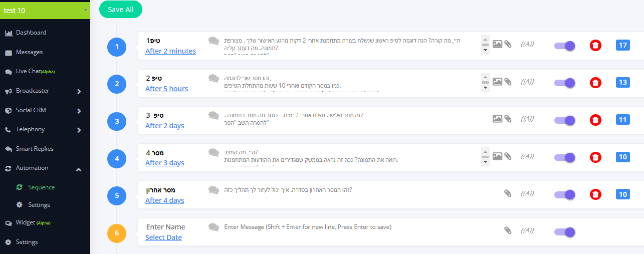Screen dimensions: 644x254
Task: Delete message 4 using red trash icon
Action: [595, 157]
